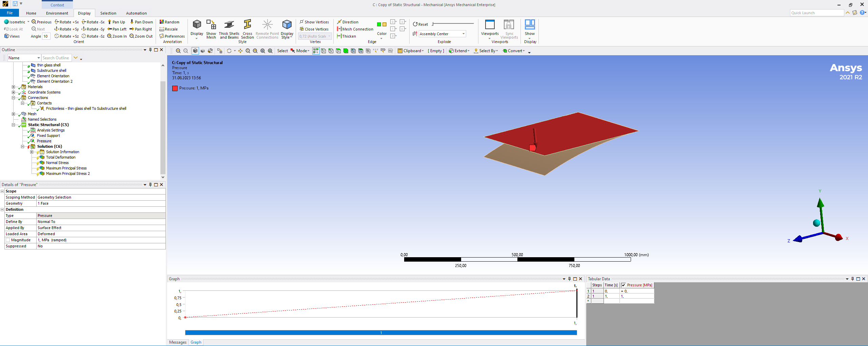Check the Magnitude parameter checkbox

tap(8, 240)
